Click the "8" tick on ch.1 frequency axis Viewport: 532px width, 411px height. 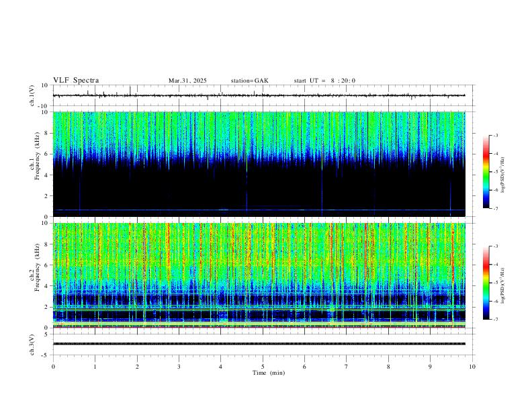click(47, 133)
